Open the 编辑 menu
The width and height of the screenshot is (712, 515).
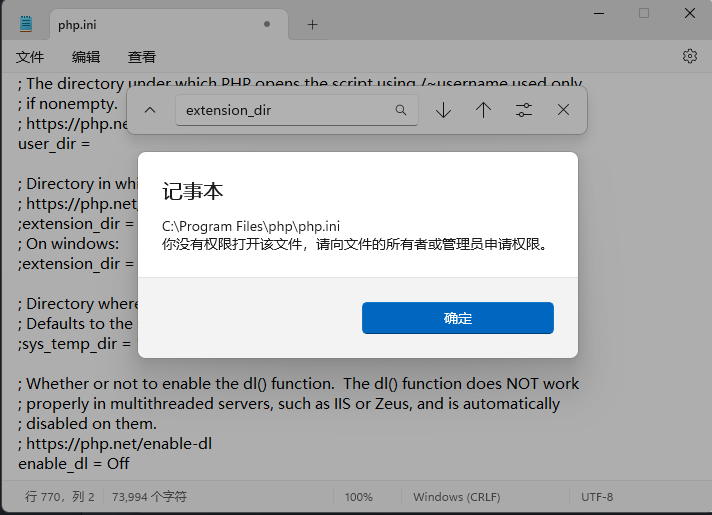(x=86, y=57)
